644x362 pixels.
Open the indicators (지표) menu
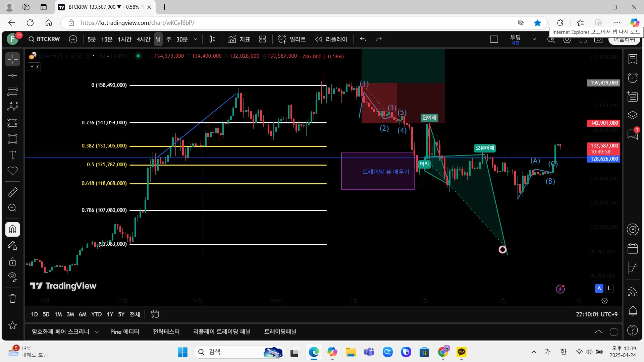tap(239, 39)
